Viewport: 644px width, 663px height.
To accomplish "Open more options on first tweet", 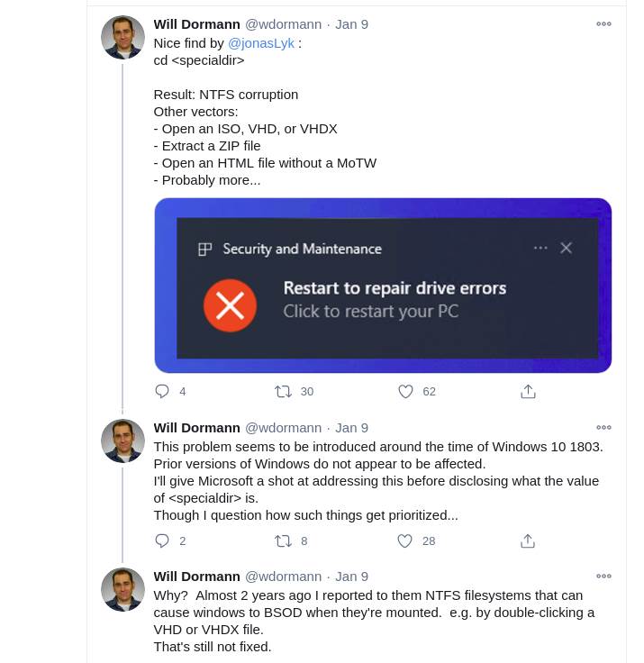I will (603, 24).
